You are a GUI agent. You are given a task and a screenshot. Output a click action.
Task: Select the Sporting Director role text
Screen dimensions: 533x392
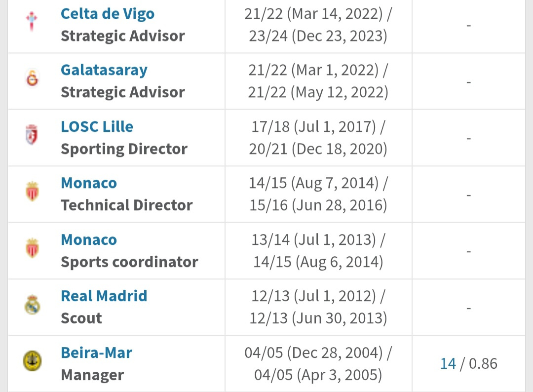pyautogui.click(x=124, y=149)
